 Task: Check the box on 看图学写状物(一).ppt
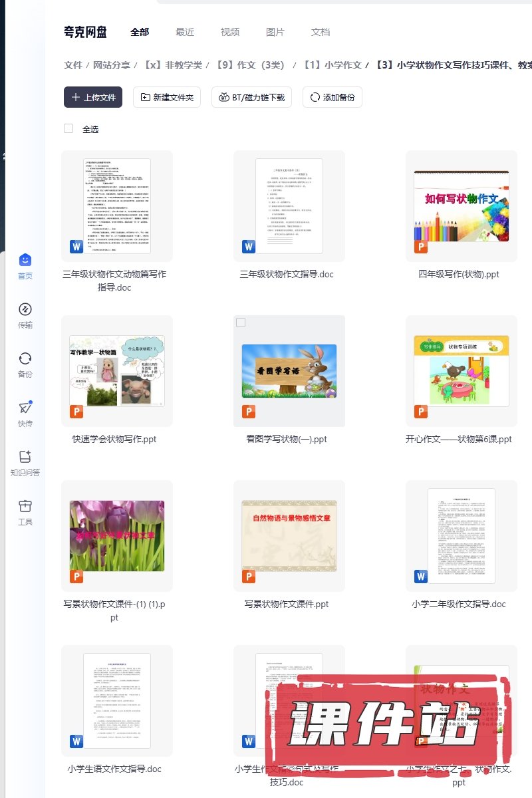(x=241, y=323)
